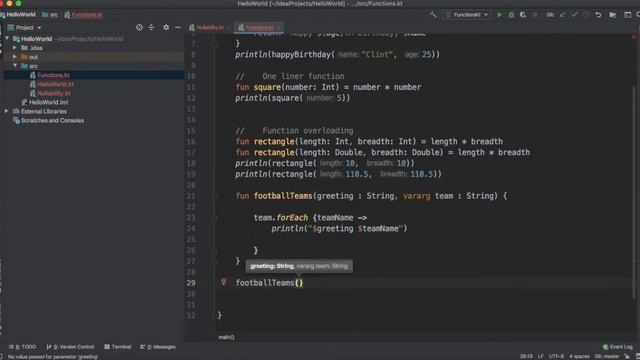The height and width of the screenshot is (360, 640).
Task: Locate current file target icon in Project panel
Action: [x=139, y=27]
